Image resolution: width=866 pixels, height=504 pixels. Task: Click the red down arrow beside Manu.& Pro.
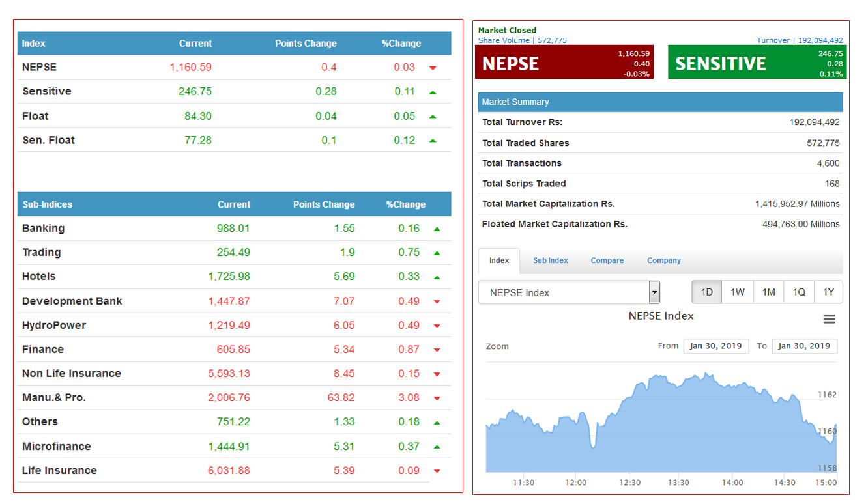pos(437,398)
